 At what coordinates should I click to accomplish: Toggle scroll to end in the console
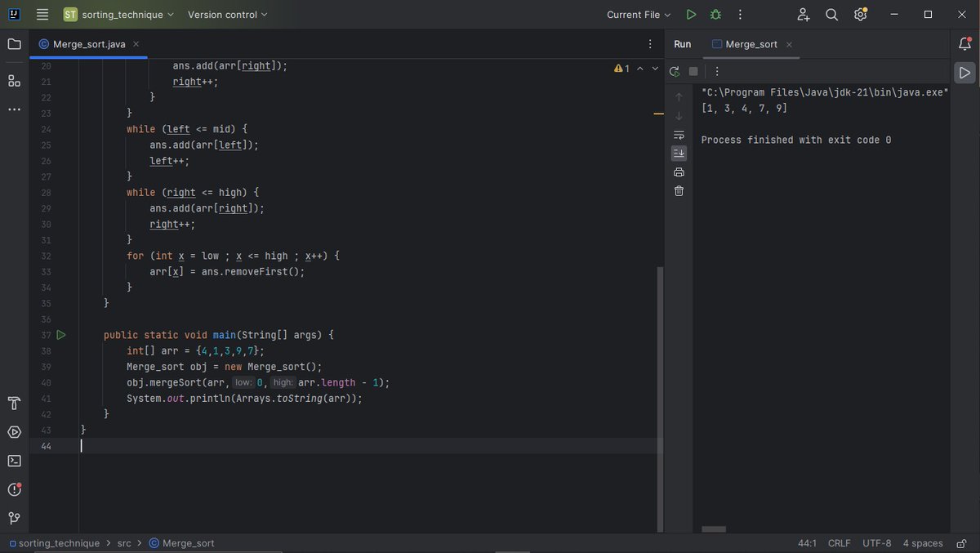[679, 153]
